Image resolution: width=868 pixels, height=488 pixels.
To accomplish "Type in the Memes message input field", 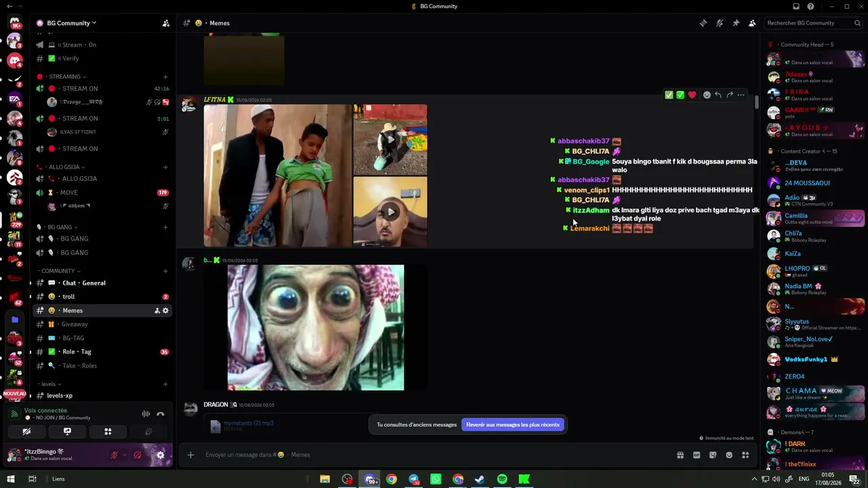I will [434, 455].
